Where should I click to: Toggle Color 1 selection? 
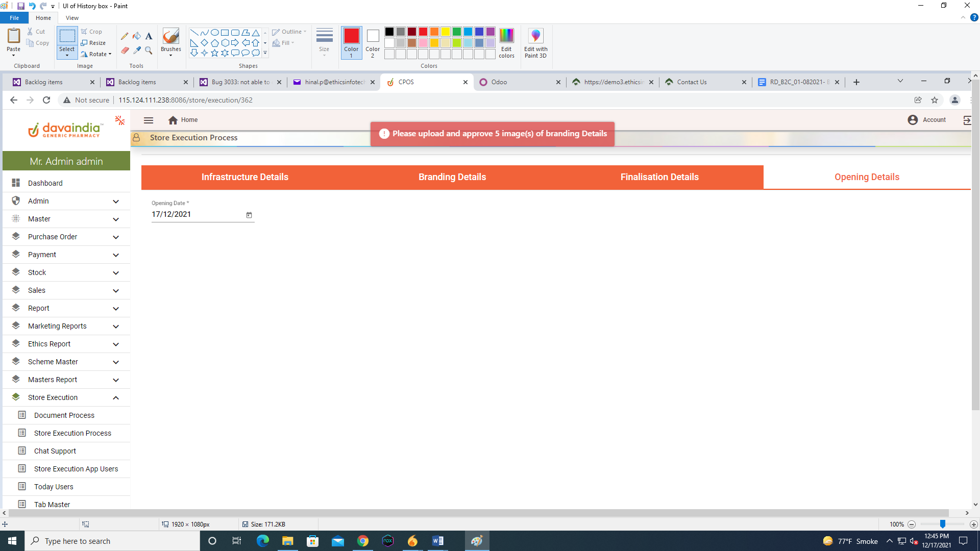point(351,43)
